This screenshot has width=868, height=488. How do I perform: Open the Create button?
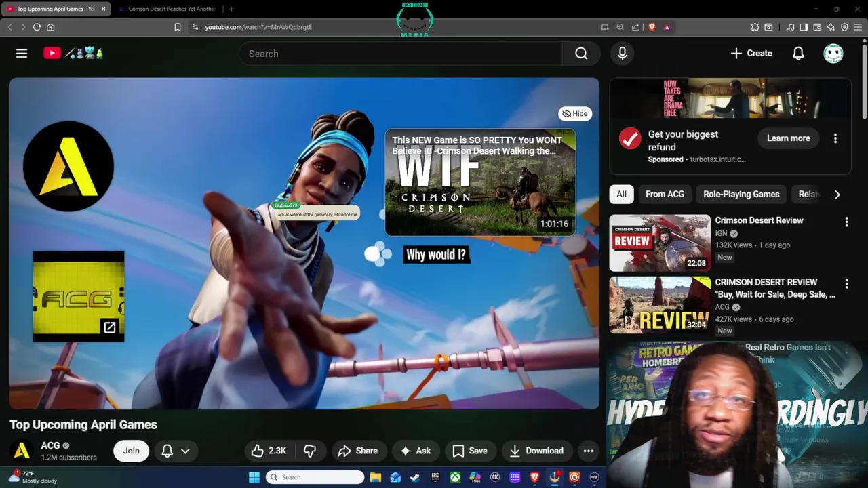[751, 54]
